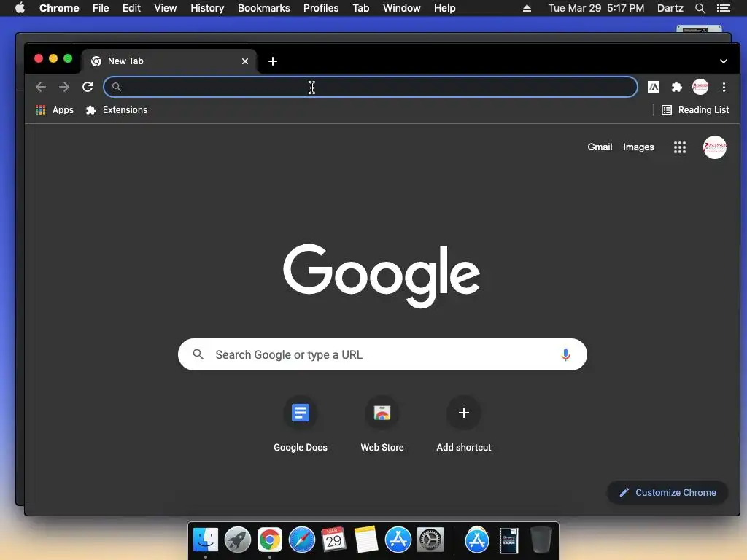Open Notes from the Dock
The height and width of the screenshot is (560, 747).
pyautogui.click(x=366, y=540)
